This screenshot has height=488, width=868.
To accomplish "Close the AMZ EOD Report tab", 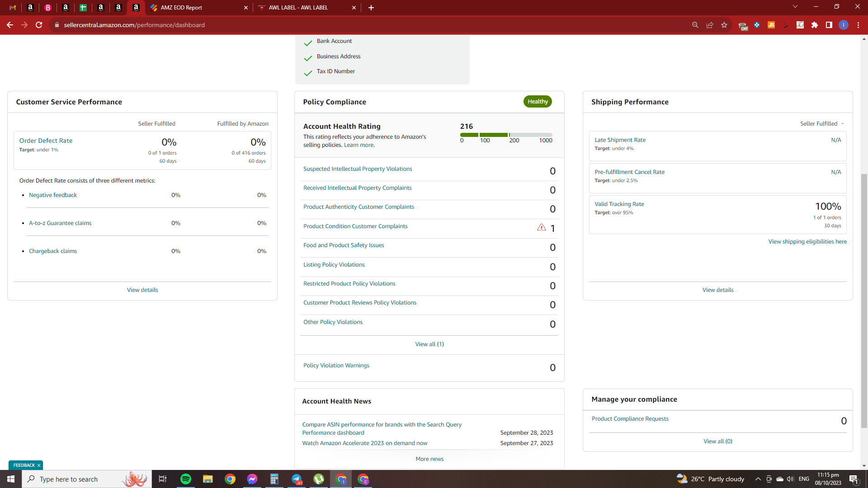I will [x=246, y=8].
